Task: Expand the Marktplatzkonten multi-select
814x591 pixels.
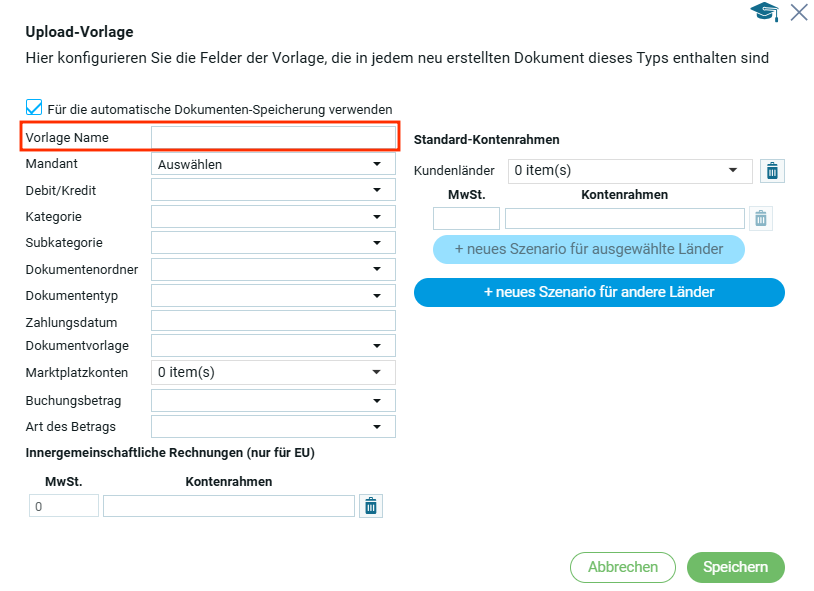Action: 273,372
